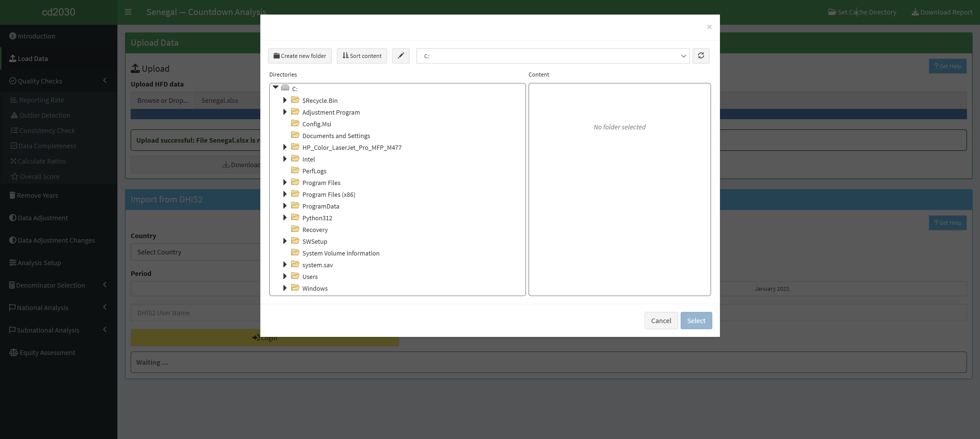Cancel the folder selection dialog
The width and height of the screenshot is (980, 439).
pos(661,320)
